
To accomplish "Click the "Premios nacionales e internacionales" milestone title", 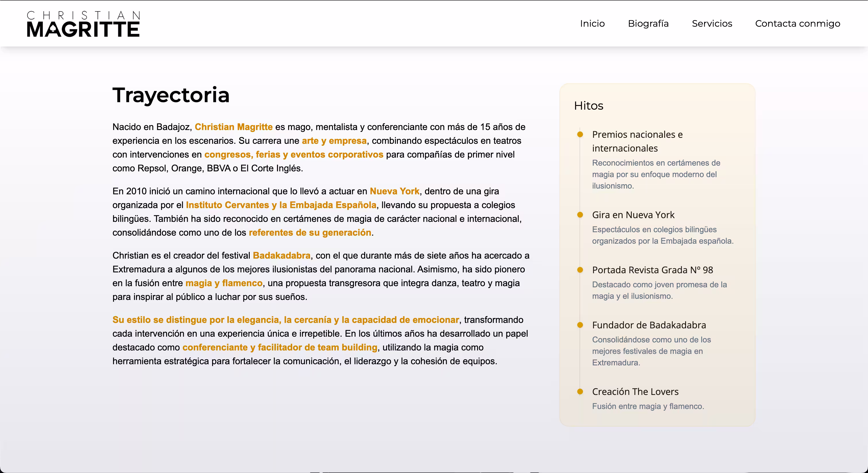I will point(637,141).
